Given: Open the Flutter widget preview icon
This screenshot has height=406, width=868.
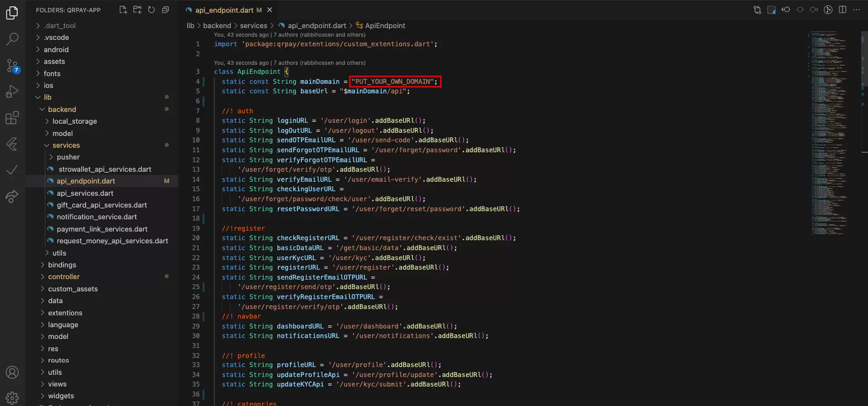Looking at the screenshot, I should coord(771,10).
